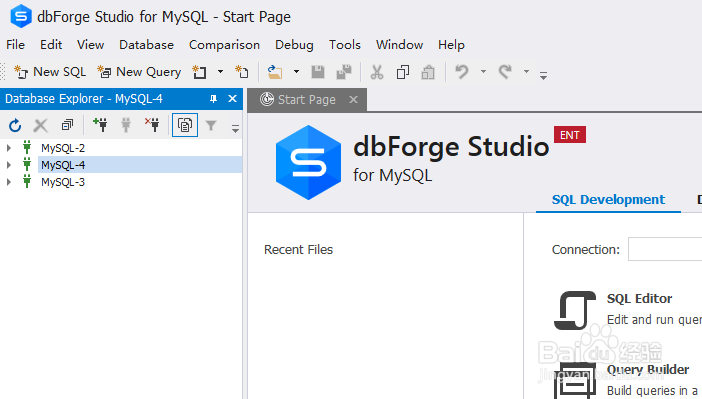The height and width of the screenshot is (399, 702).
Task: Click the Save floppy disk icon
Action: pos(318,72)
